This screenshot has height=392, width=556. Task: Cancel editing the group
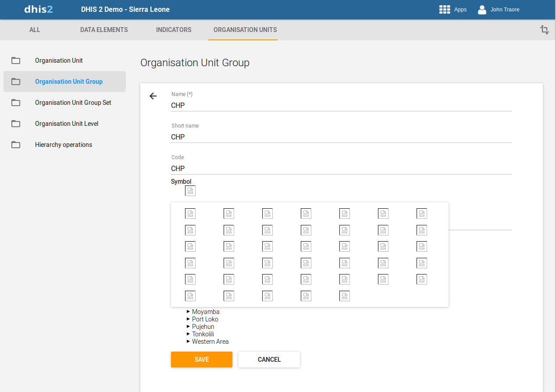coord(269,360)
